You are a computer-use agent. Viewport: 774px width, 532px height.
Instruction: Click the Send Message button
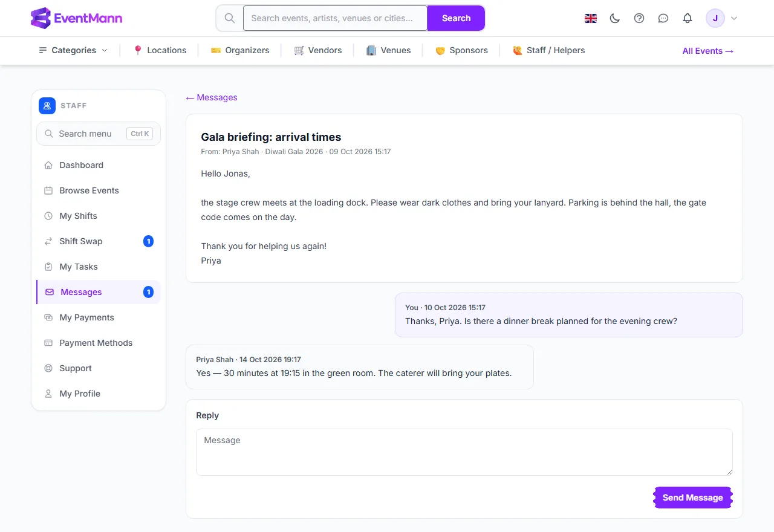coord(693,498)
